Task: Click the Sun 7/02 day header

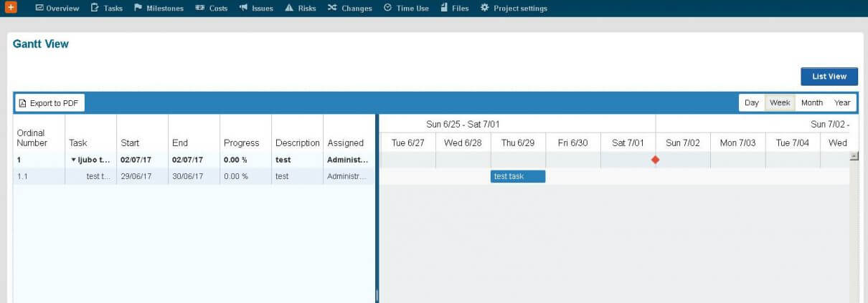Action: 683,143
